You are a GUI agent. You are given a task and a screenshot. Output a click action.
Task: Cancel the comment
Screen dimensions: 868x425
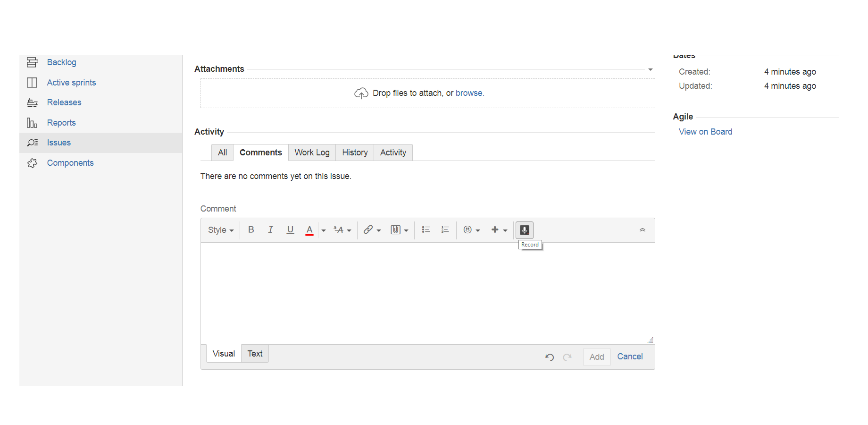click(x=630, y=357)
